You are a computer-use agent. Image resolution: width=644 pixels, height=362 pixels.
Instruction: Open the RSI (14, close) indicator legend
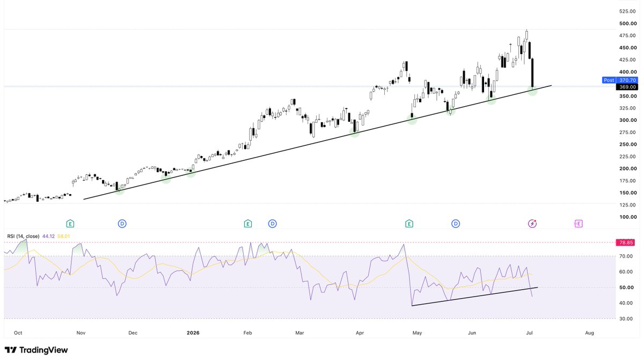pos(24,236)
